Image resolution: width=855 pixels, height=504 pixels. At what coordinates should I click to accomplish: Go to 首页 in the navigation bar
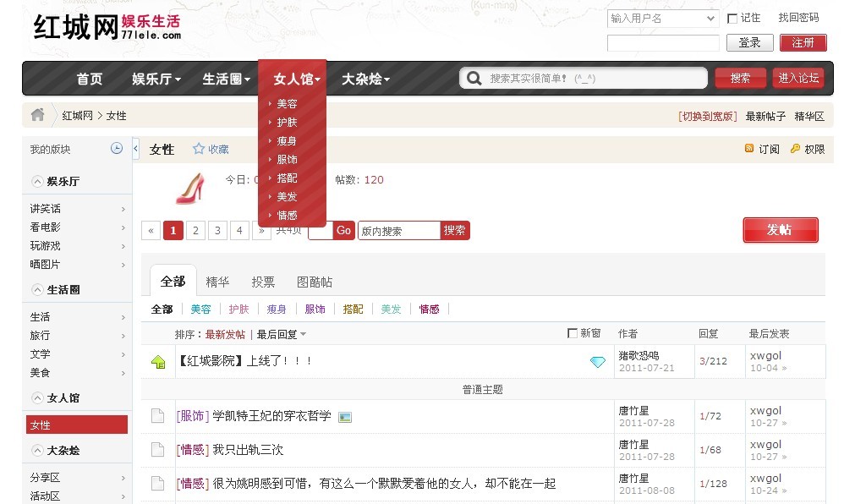pyautogui.click(x=90, y=79)
